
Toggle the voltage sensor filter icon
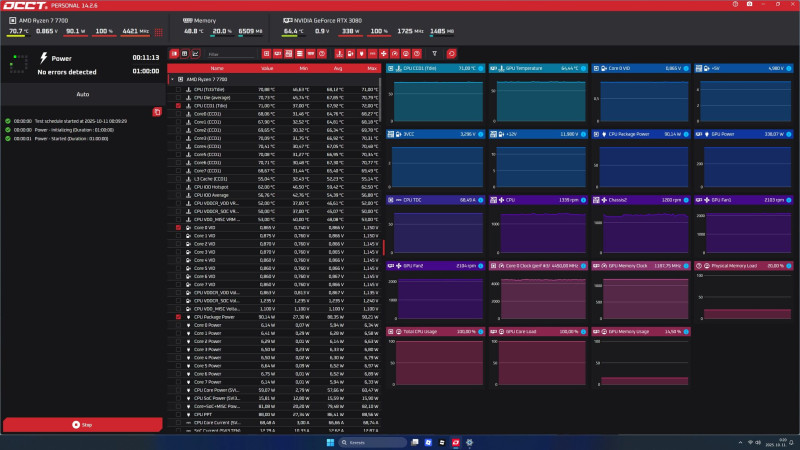[x=351, y=54]
